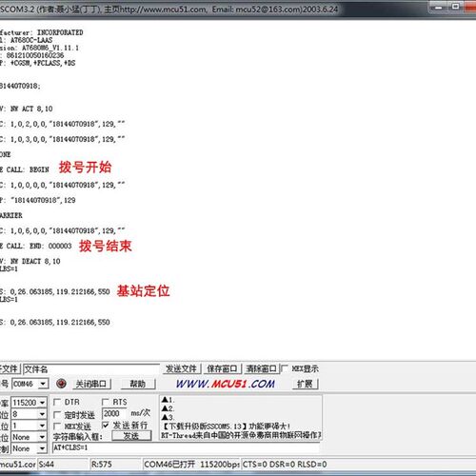This screenshot has width=476, height=476.
Task: Enable the 定时发送 timed send checkbox
Action: pyautogui.click(x=57, y=414)
